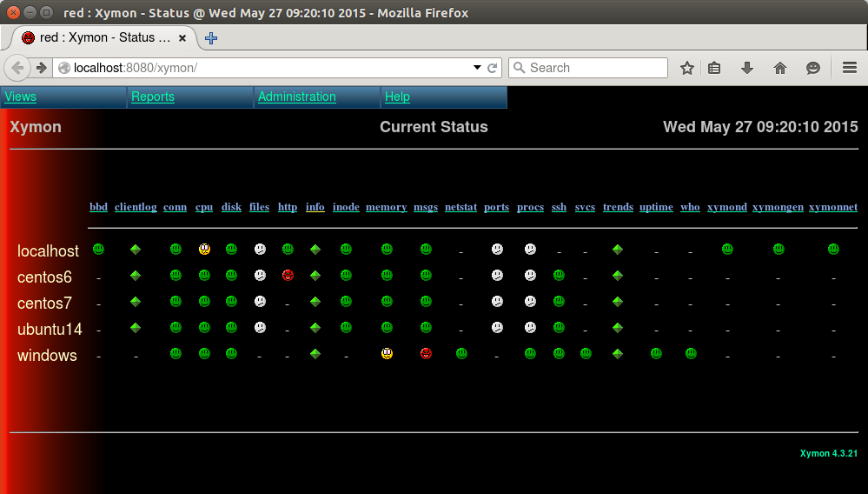Open localhost msgs green status icon
Screen dimensions: 868x494
point(426,250)
